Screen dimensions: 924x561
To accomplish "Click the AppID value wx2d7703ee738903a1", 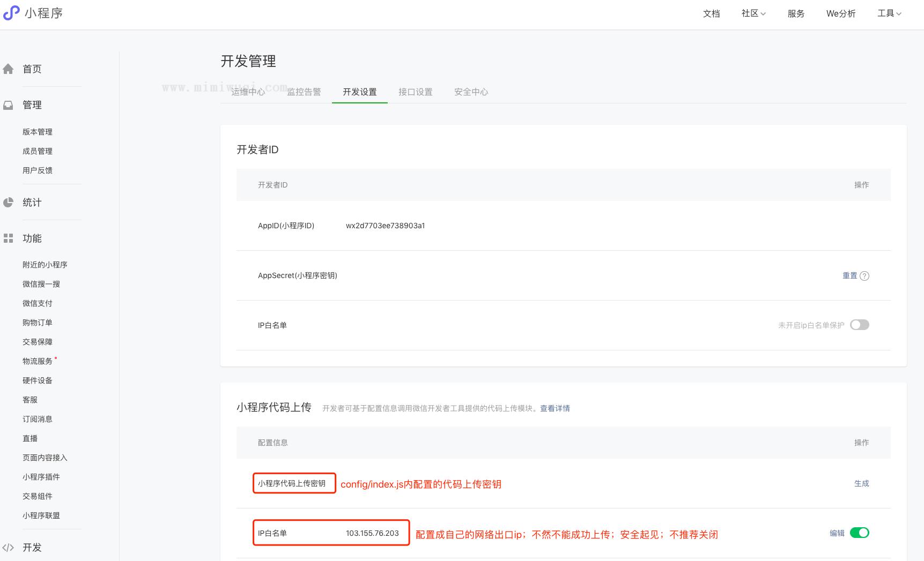I will [386, 226].
